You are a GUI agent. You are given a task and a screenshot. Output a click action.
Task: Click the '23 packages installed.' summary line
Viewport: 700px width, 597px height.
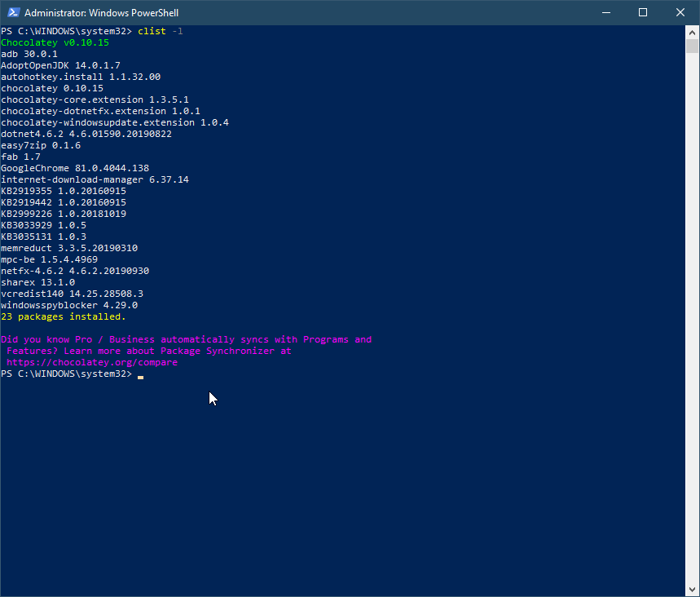64,316
